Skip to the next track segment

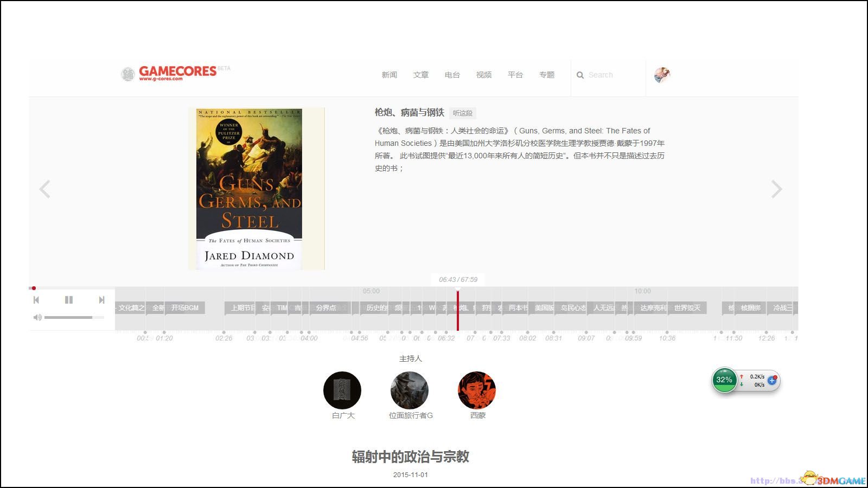(101, 300)
